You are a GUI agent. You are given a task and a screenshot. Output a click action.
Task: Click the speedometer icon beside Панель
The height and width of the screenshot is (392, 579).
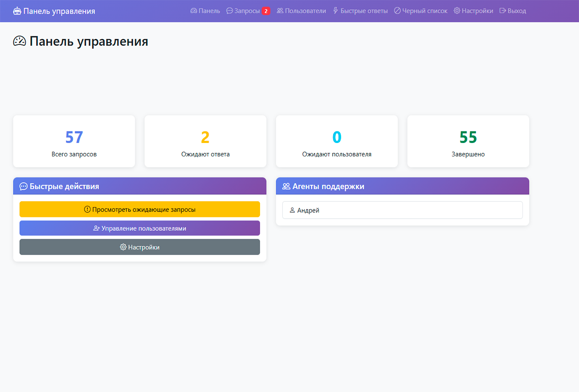194,11
